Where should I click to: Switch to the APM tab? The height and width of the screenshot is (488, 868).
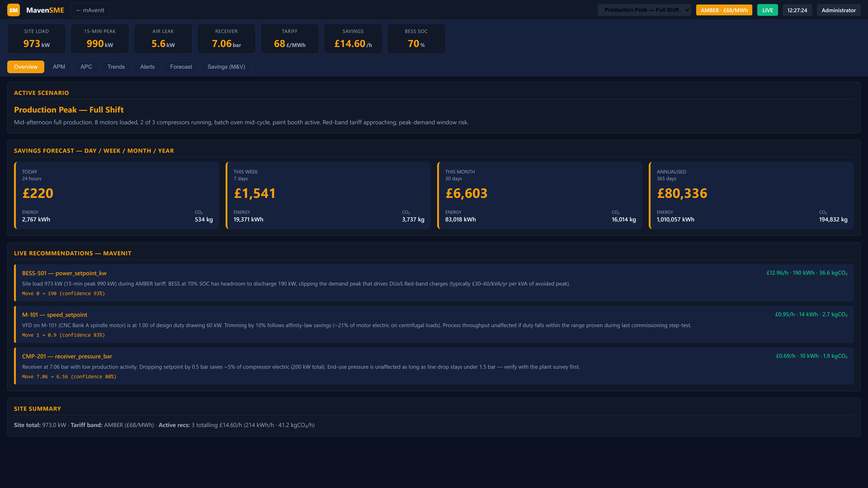59,67
